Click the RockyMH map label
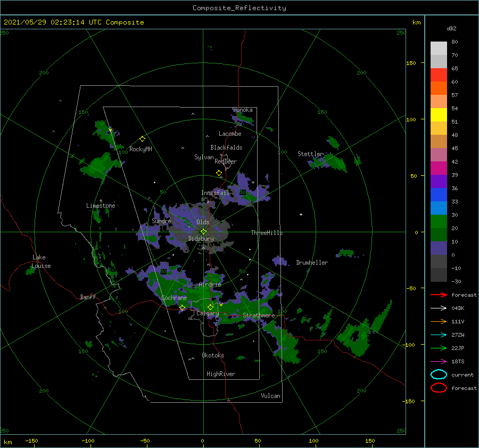Viewport: 479px width, 448px height. tap(141, 149)
